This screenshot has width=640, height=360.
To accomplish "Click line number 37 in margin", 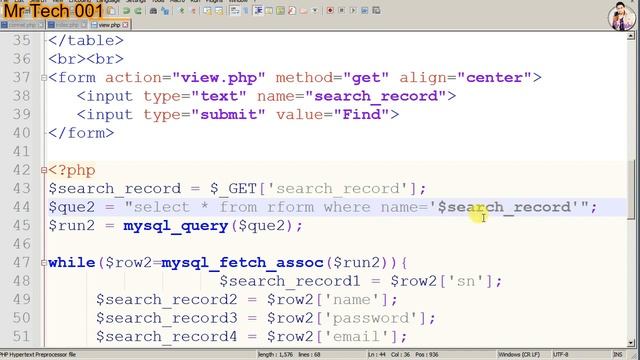I will click(x=22, y=78).
